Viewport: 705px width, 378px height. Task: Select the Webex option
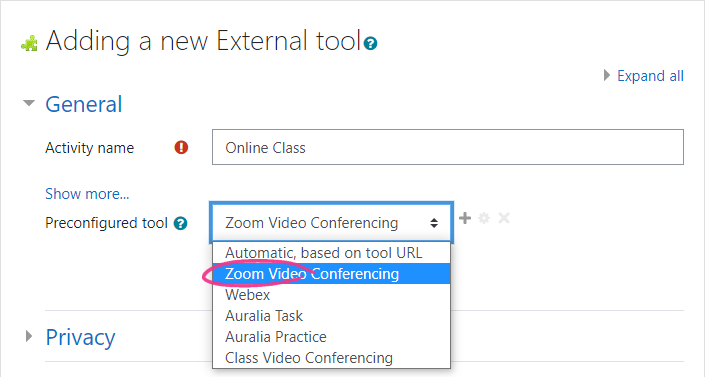pyautogui.click(x=331, y=295)
